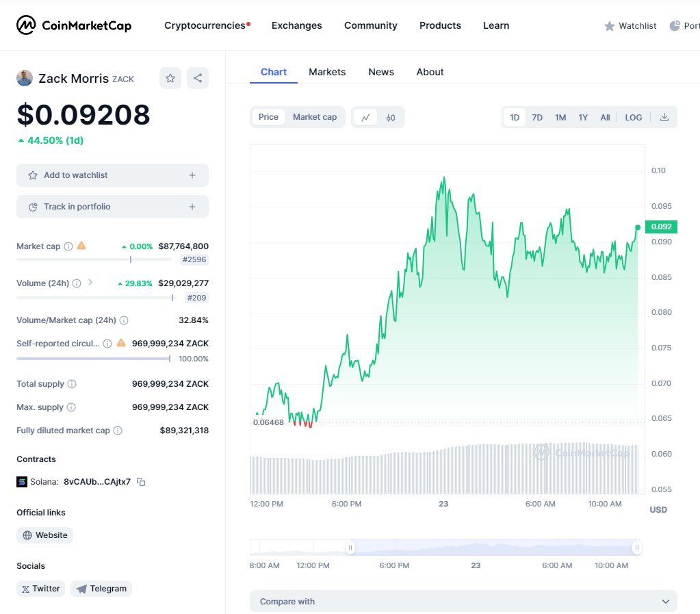This screenshot has width=700, height=614.
Task: Open Market cap info tooltip icon
Action: point(68,246)
